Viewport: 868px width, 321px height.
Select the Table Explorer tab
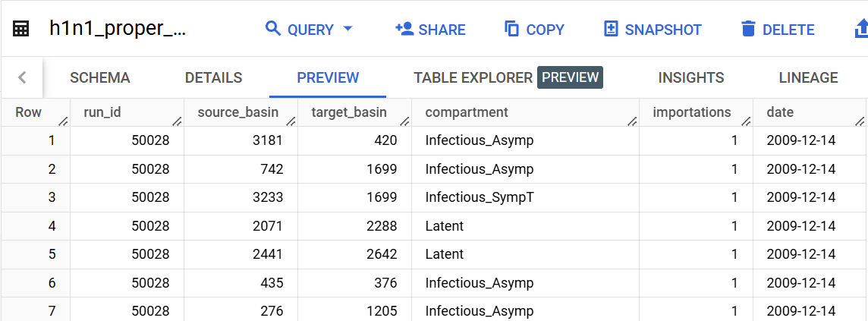click(x=473, y=77)
